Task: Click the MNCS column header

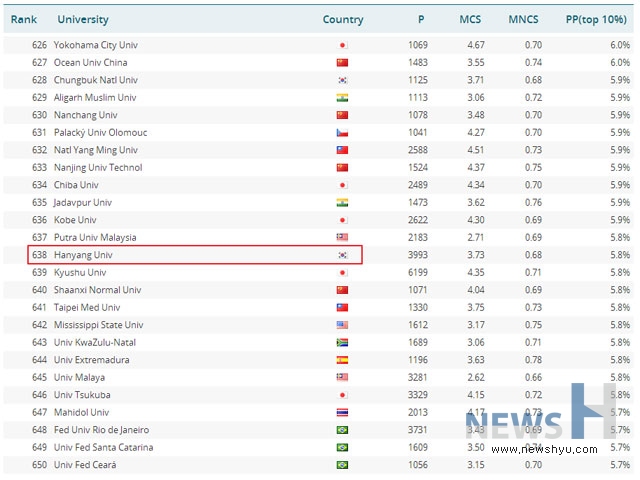Action: [x=524, y=19]
